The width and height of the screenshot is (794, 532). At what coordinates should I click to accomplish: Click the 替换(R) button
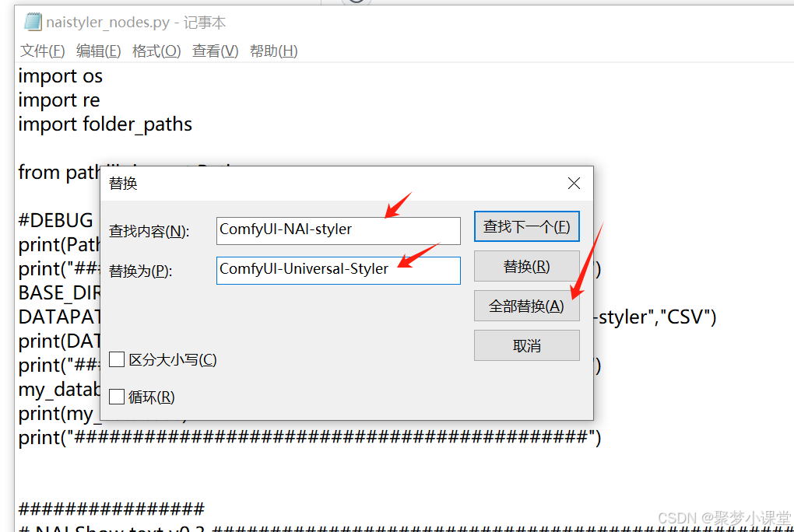click(527, 266)
